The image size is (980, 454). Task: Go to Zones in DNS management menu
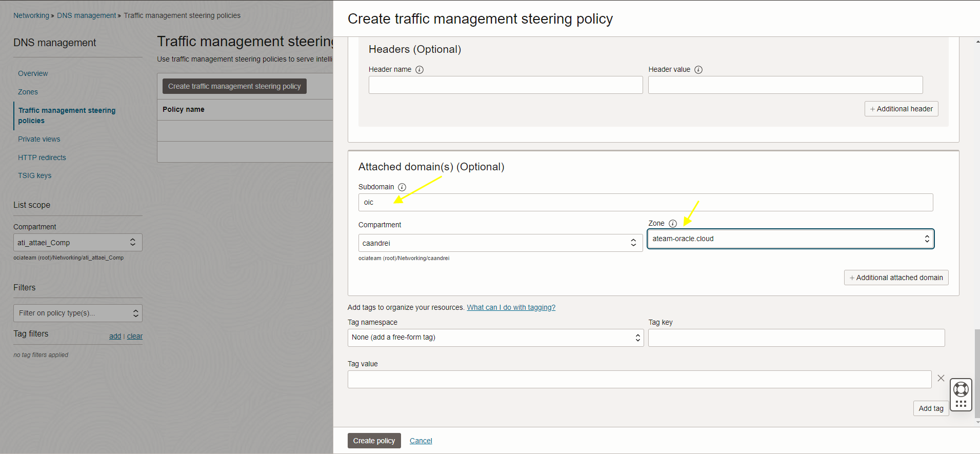pyautogui.click(x=28, y=92)
